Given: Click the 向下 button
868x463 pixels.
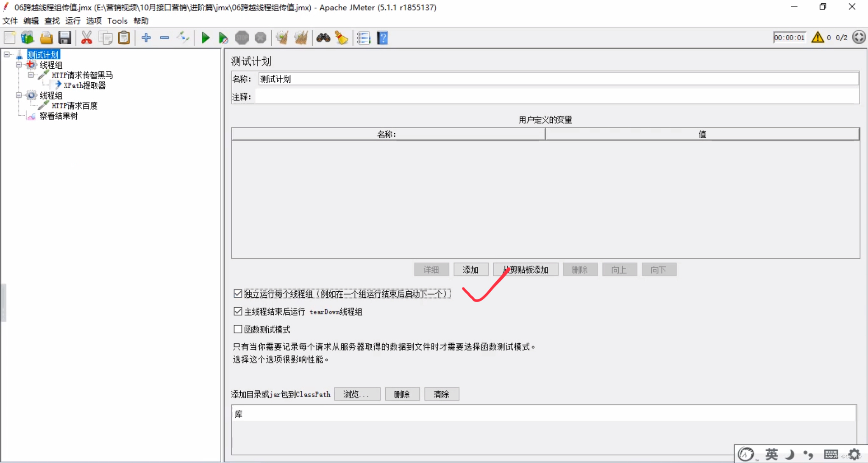Looking at the screenshot, I should (659, 270).
